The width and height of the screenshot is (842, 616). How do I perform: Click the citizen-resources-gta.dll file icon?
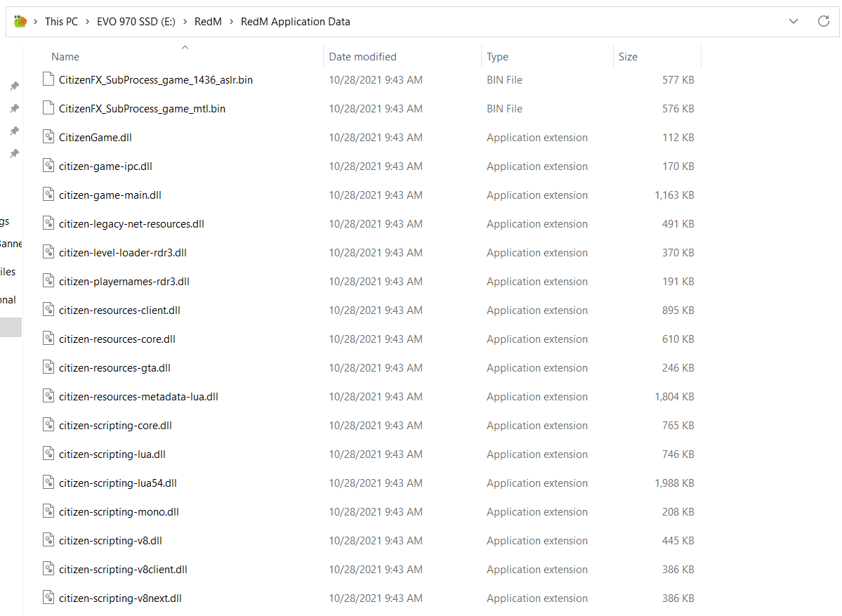click(48, 367)
